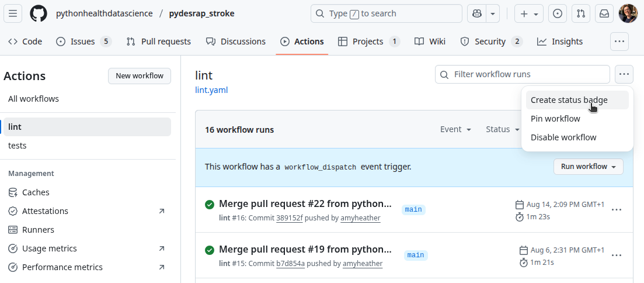Open Copilot chat icon
This screenshot has height=283, width=644.
pos(478,13)
